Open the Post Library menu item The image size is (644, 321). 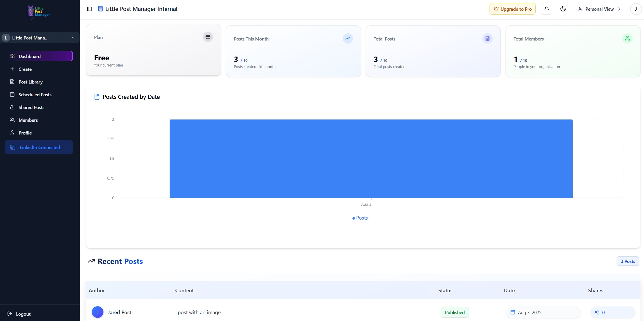(30, 82)
